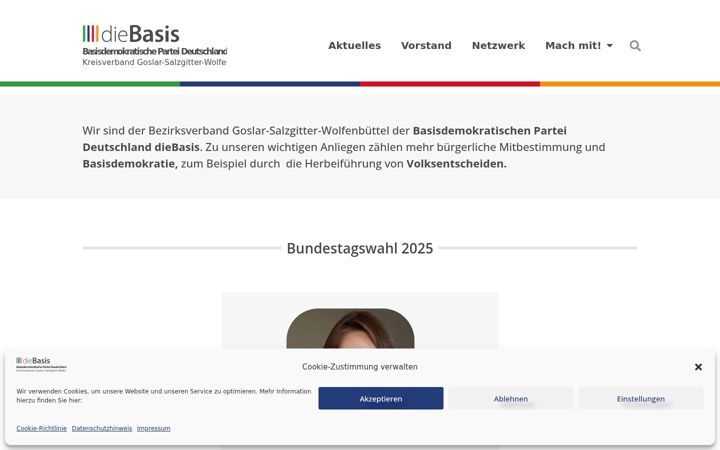Image resolution: width=720 pixels, height=450 pixels.
Task: Click the Cookie-Zustimmung verwalten title
Action: (x=360, y=366)
